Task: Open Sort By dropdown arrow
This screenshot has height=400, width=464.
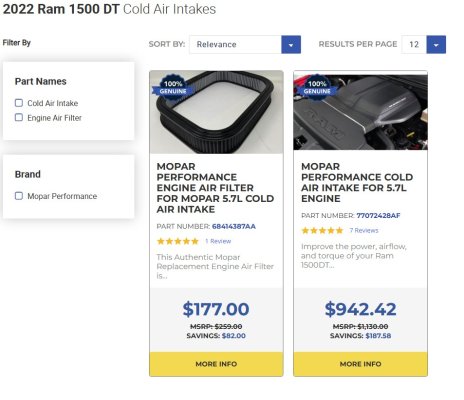Action: [291, 45]
